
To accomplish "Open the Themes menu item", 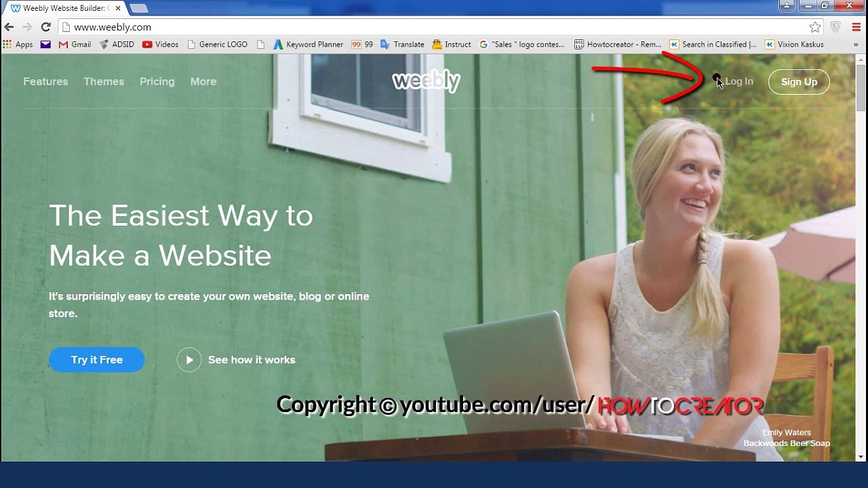I will point(104,81).
